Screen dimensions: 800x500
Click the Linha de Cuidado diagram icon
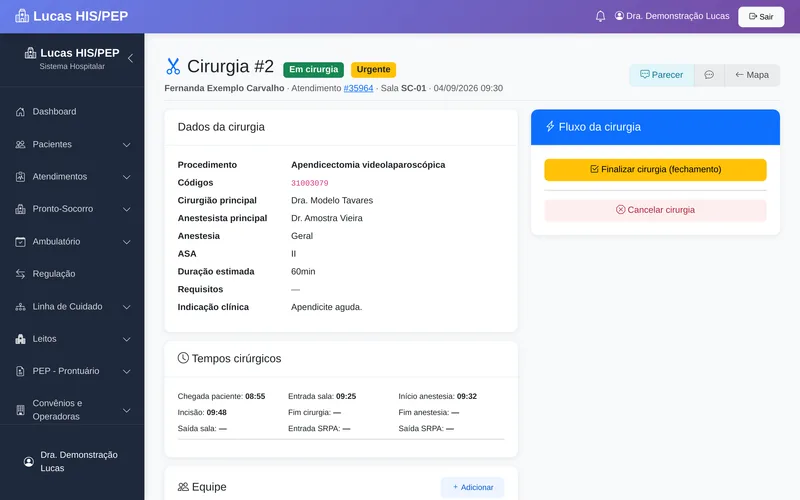[x=20, y=307]
